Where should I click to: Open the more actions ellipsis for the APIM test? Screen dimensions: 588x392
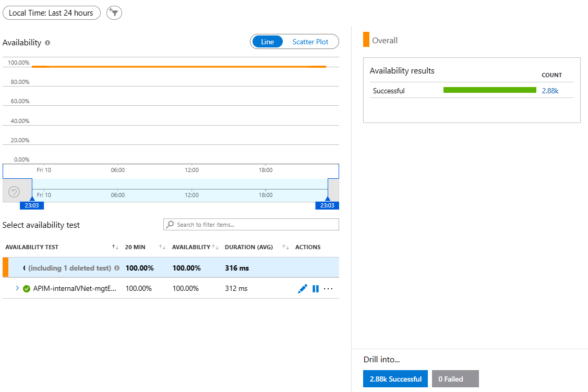[328, 289]
